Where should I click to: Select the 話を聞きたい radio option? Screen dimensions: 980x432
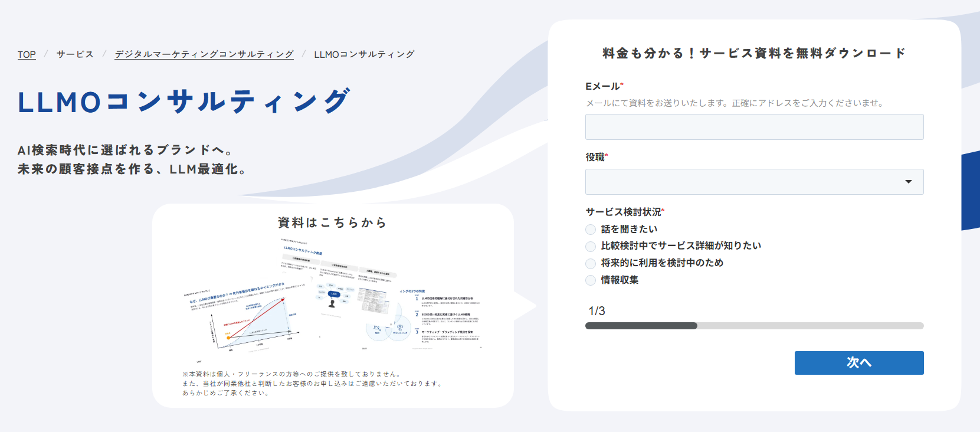pyautogui.click(x=591, y=230)
